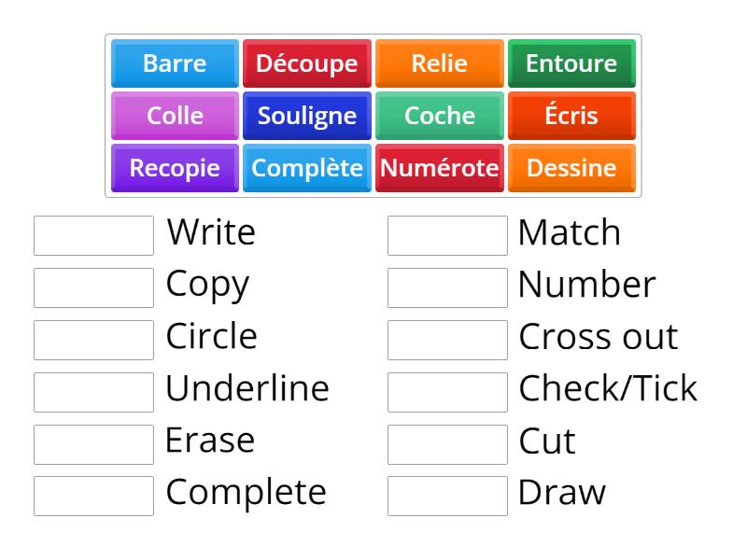Viewport: 747px width, 560px height.
Task: Click the Relie tile
Action: (x=439, y=63)
